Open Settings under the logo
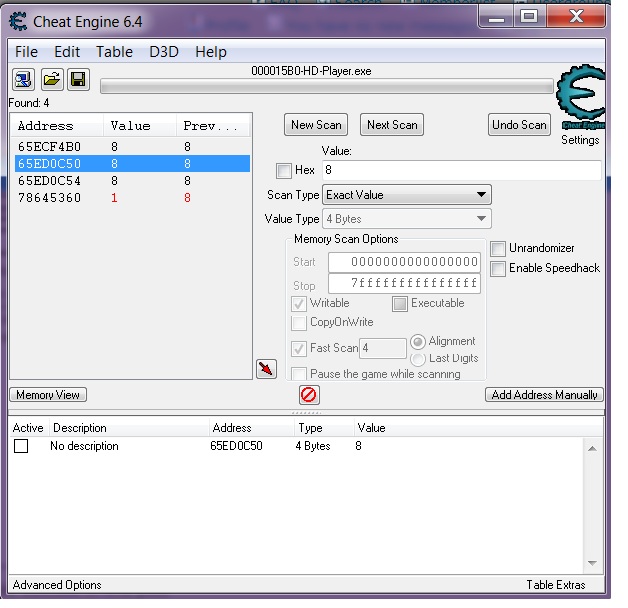This screenshot has width=628, height=608. 580,140
